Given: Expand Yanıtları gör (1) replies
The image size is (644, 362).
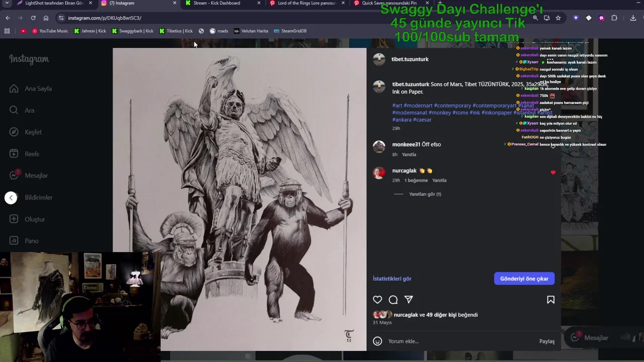Looking at the screenshot, I should coord(425,194).
